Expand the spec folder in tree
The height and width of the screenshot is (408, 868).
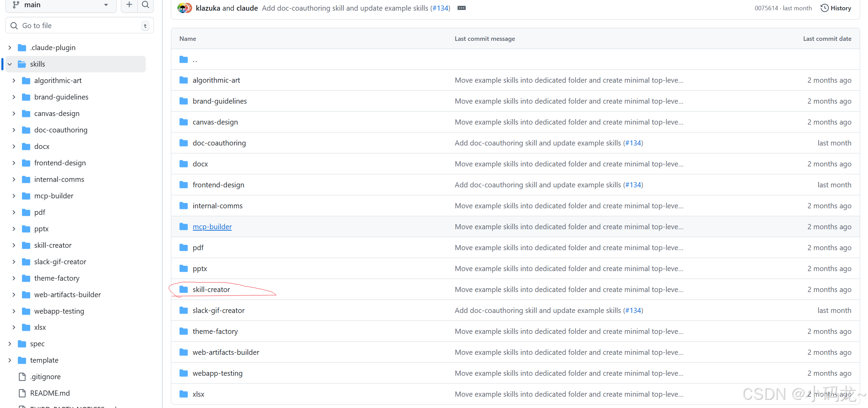[x=10, y=344]
